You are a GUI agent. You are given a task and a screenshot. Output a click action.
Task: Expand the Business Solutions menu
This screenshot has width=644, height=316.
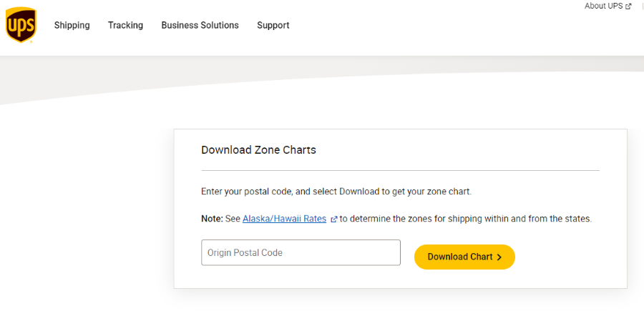200,25
